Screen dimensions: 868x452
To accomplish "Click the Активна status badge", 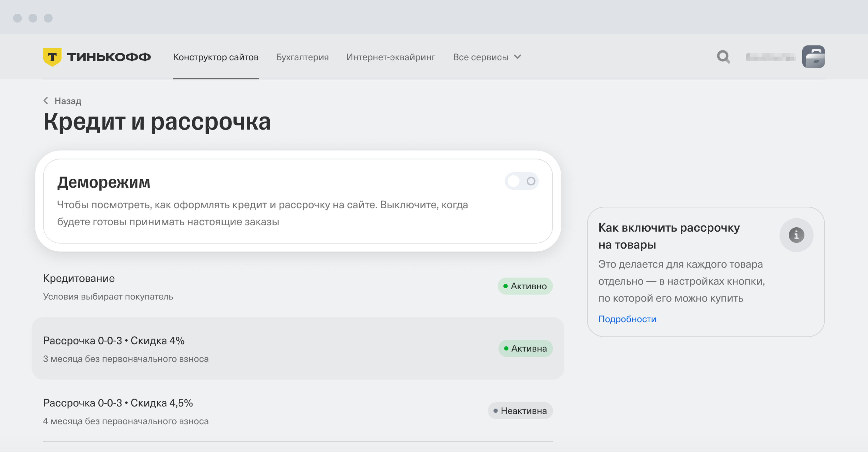I will [x=525, y=348].
